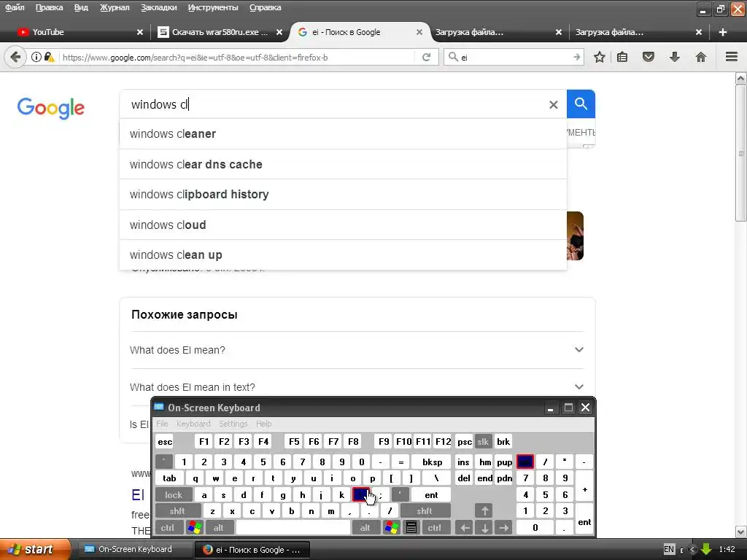747x560 pixels.
Task: Open the Журнал menu
Action: (x=115, y=7)
